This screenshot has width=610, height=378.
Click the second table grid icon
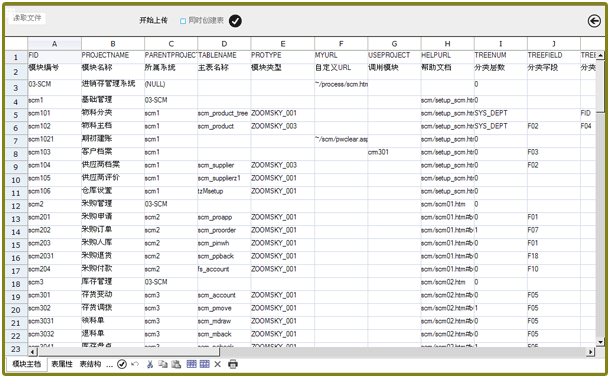pos(205,364)
